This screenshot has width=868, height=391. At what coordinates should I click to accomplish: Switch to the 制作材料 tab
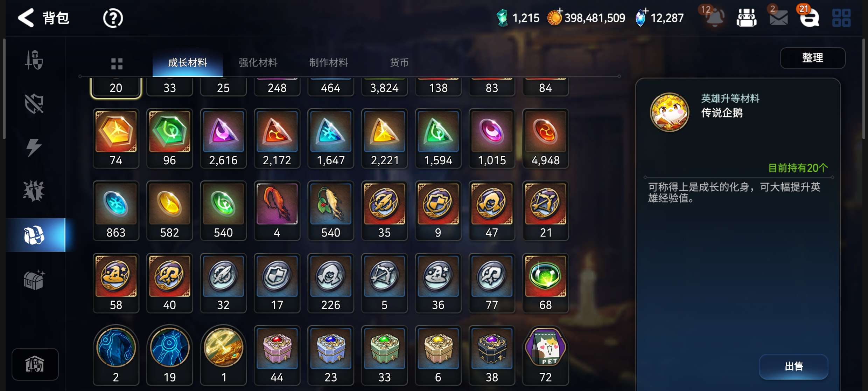(x=329, y=62)
